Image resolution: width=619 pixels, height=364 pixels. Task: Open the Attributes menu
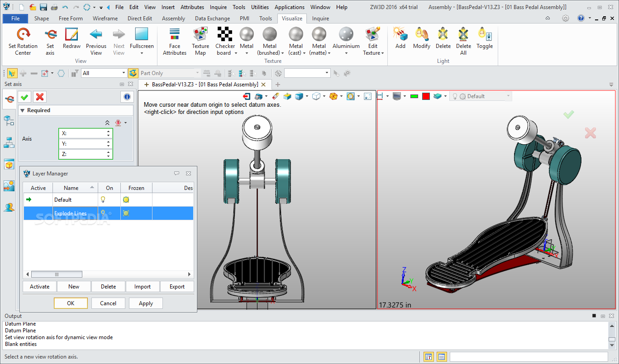[x=192, y=7]
